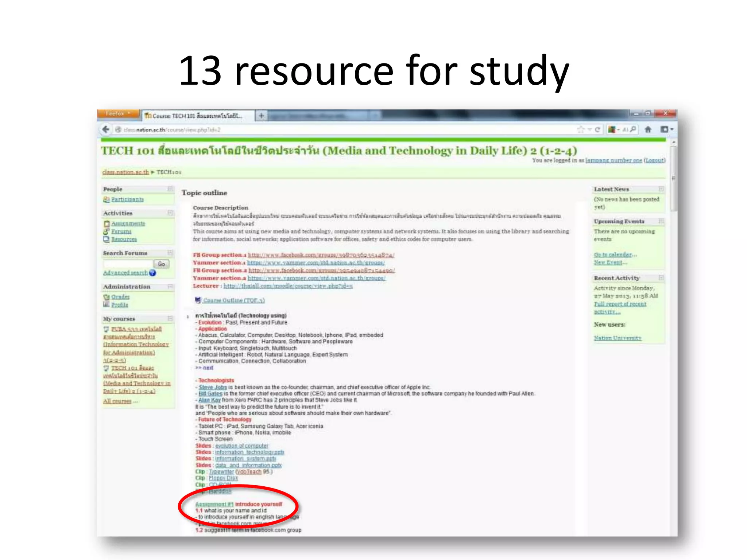Open Full report of recent activity link
This screenshot has width=747, height=560.
620,308
